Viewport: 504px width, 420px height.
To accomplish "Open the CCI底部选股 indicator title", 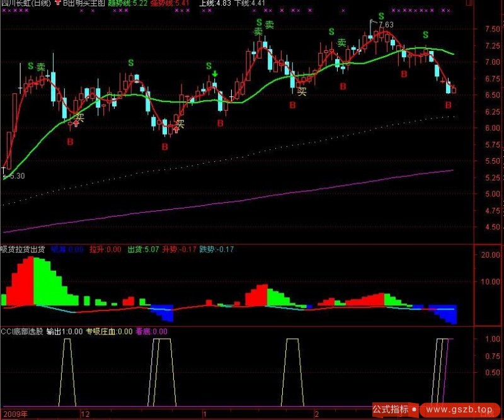I will point(22,331).
